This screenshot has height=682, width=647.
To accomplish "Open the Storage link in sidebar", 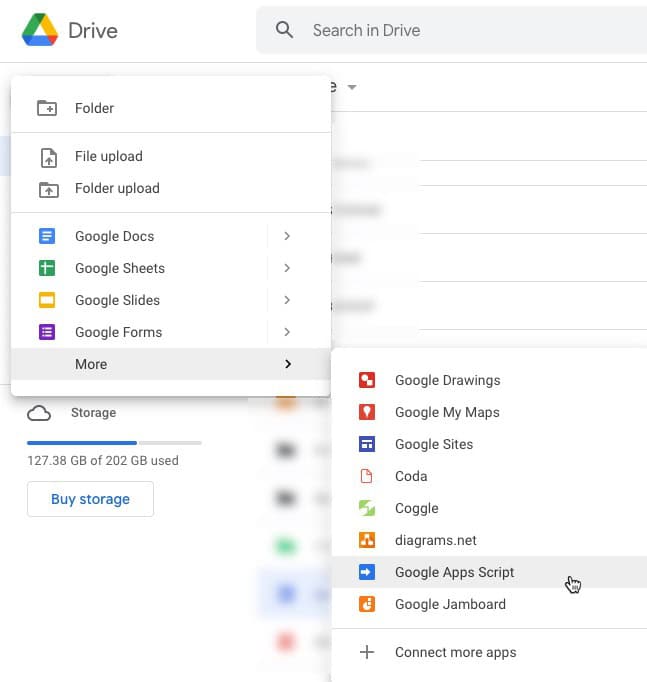I will pyautogui.click(x=93, y=412).
